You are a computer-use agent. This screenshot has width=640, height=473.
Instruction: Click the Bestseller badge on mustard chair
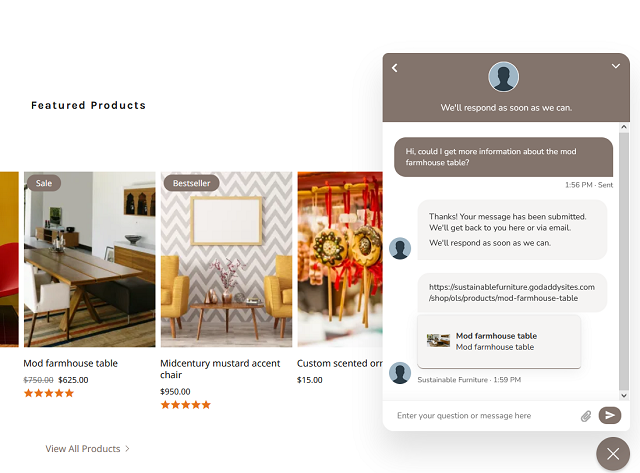[191, 183]
